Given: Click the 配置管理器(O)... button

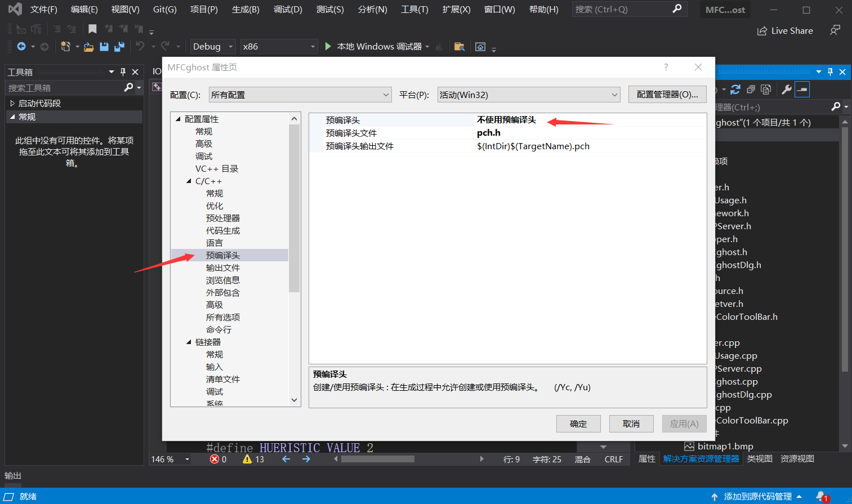Looking at the screenshot, I should [667, 95].
